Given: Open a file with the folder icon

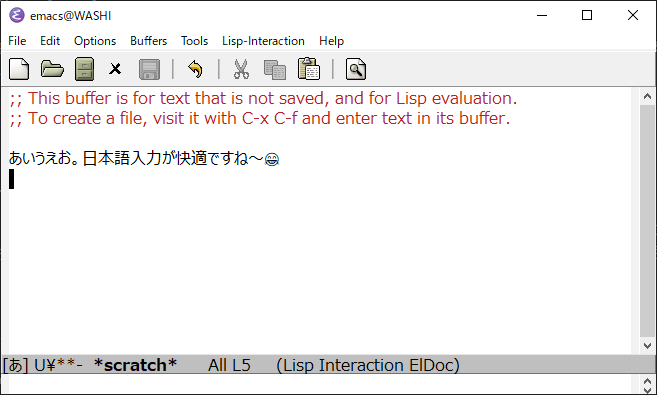Looking at the screenshot, I should (x=52, y=69).
